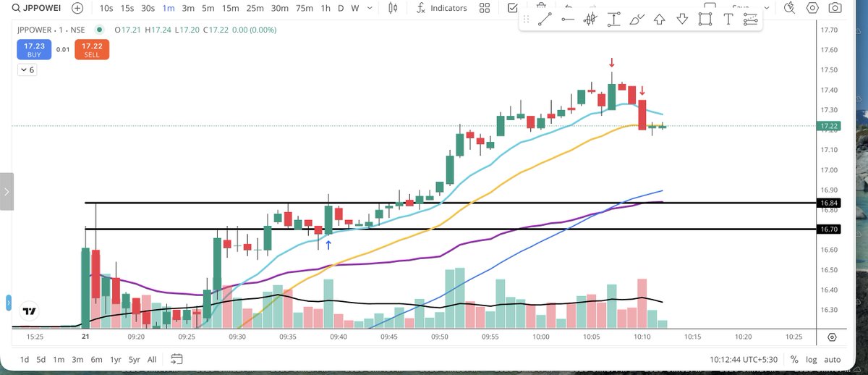This screenshot has width=868, height=375.
Task: Set date range to 1yr
Action: 116,359
